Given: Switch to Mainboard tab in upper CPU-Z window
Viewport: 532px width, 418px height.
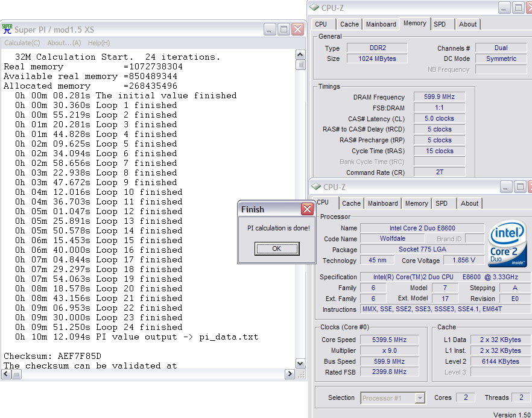Looking at the screenshot, I should tap(381, 24).
